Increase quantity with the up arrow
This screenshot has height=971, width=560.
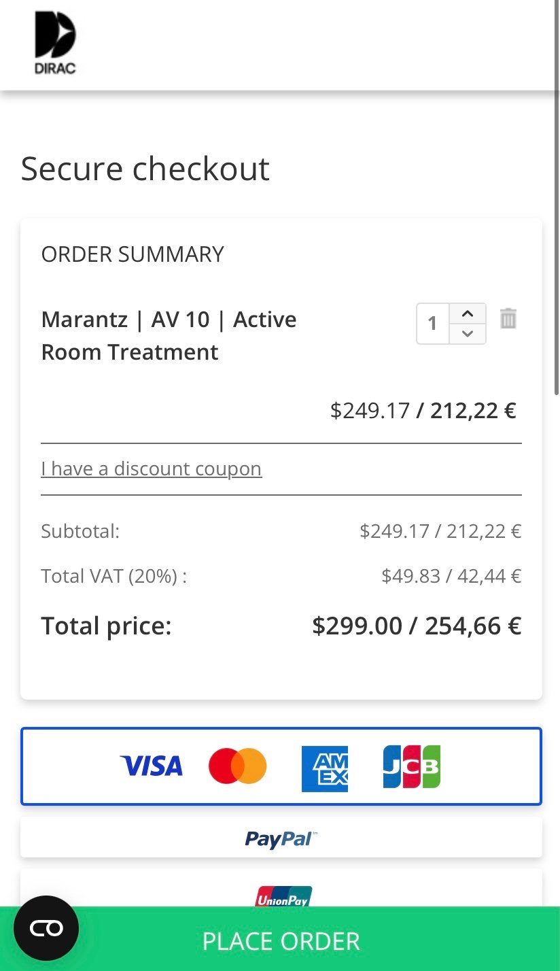(x=468, y=313)
